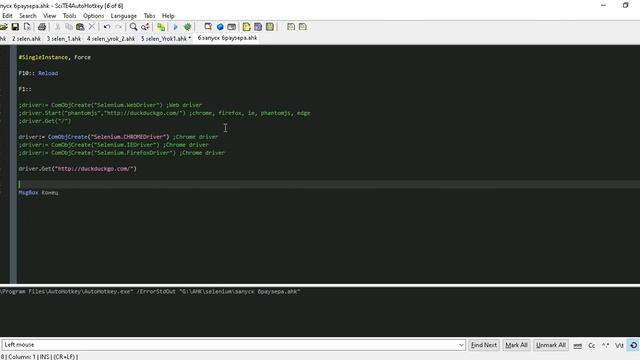
Task: Click the Selenium.CHROMEDriver string
Action: pos(128,137)
